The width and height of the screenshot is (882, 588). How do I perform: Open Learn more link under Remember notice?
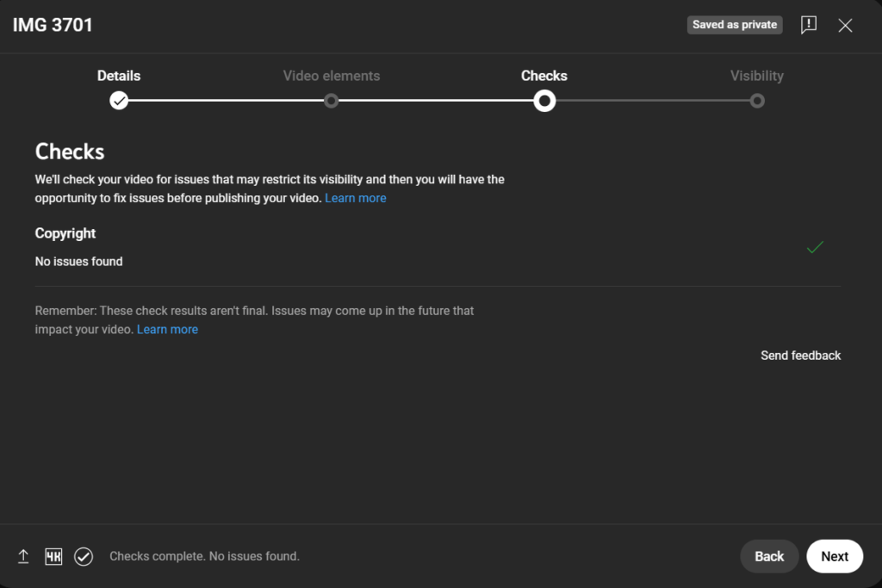click(167, 330)
